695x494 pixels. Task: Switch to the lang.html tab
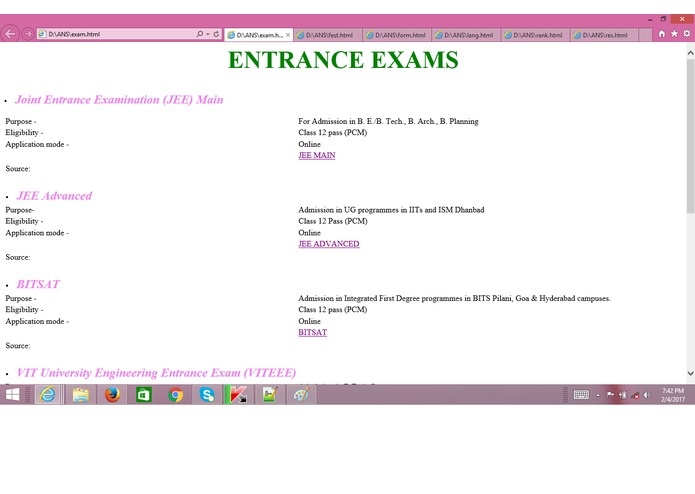[466, 35]
